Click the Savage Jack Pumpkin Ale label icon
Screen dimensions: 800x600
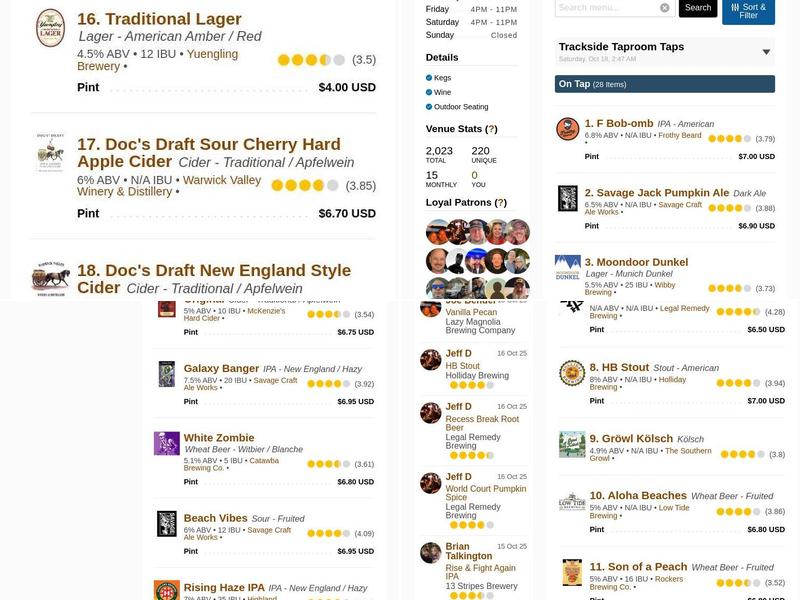click(567, 198)
